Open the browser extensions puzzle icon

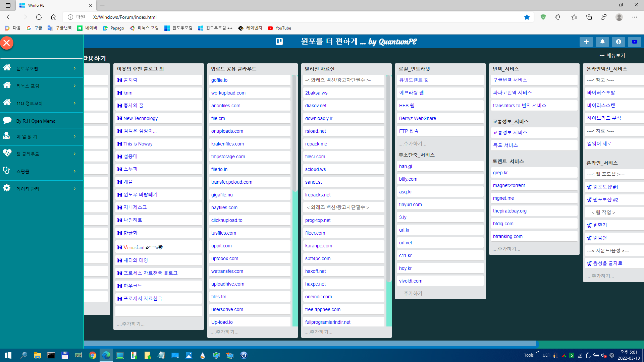coord(558,17)
